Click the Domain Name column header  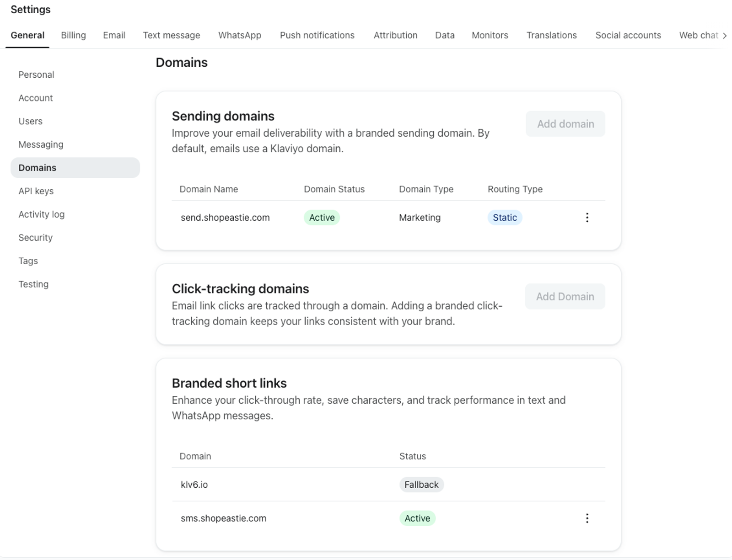tap(209, 189)
